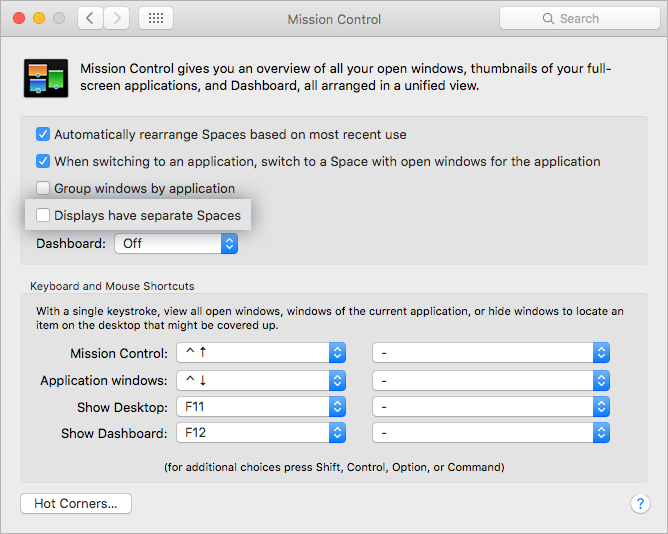Expand Application windows keyboard shortcut dropdown
The height and width of the screenshot is (534, 668).
(260, 380)
